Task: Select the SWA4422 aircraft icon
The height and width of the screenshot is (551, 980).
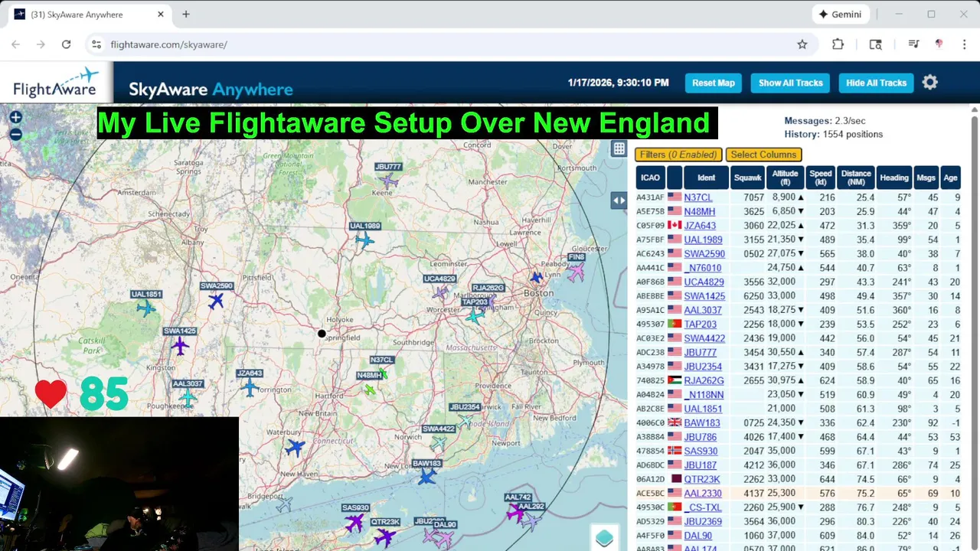Action: 438,442
